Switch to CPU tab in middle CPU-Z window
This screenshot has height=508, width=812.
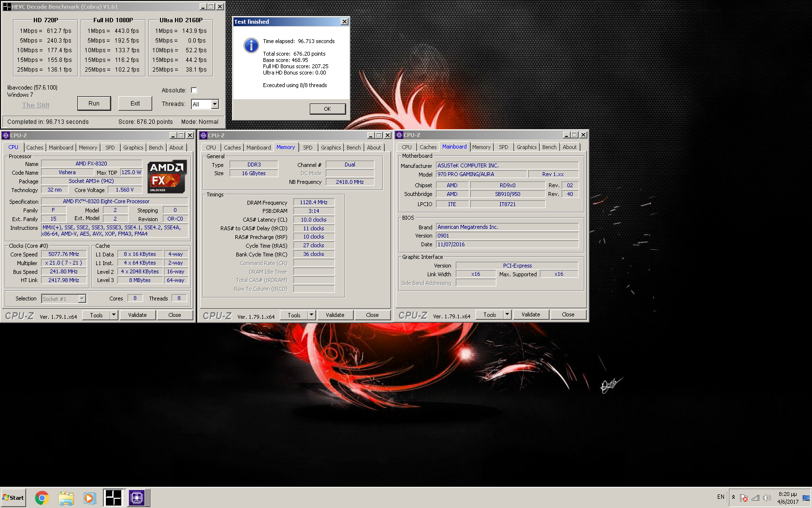tap(211, 148)
